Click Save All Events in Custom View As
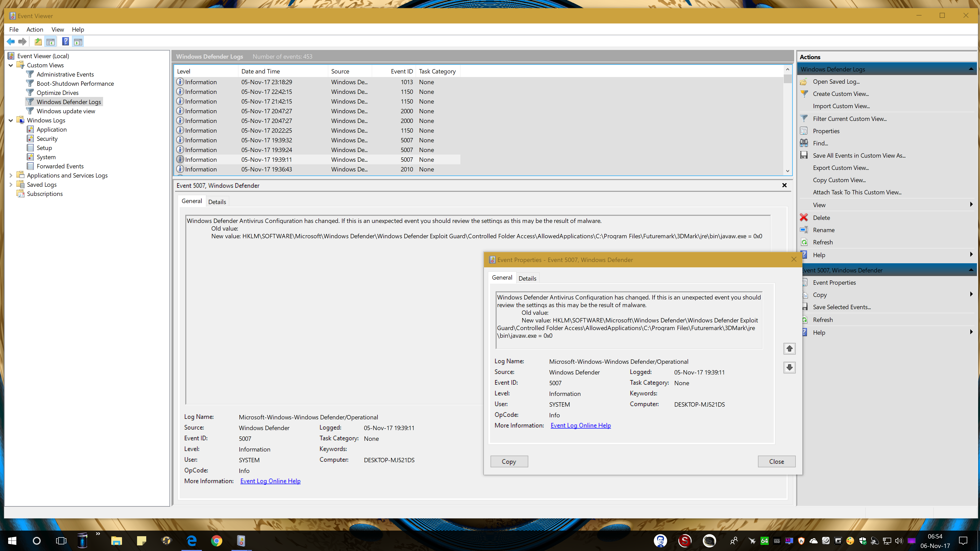980x551 pixels. (859, 155)
